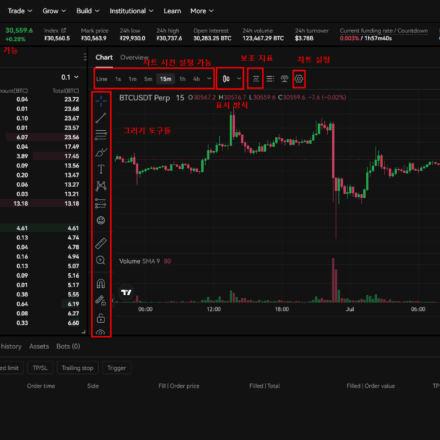Viewport: 440px width, 440px height.
Task: Filter orders by Trailing stop
Action: (78, 368)
